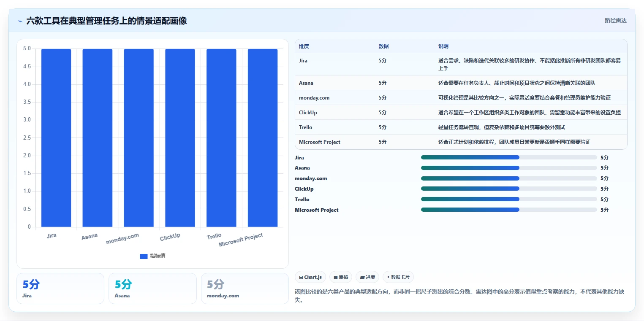This screenshot has height=321, width=644.
Task: Click the monday.com description about 可视化管理
Action: pos(524,98)
